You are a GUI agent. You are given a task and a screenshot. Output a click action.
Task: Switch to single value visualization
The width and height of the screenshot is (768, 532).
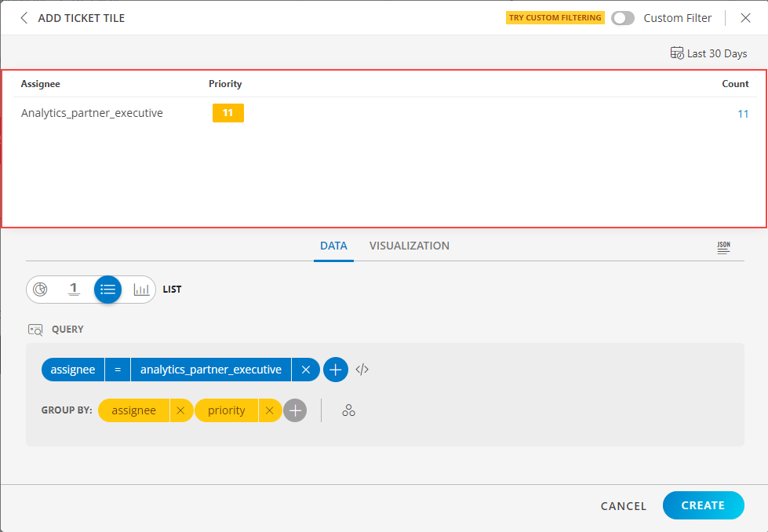(74, 289)
